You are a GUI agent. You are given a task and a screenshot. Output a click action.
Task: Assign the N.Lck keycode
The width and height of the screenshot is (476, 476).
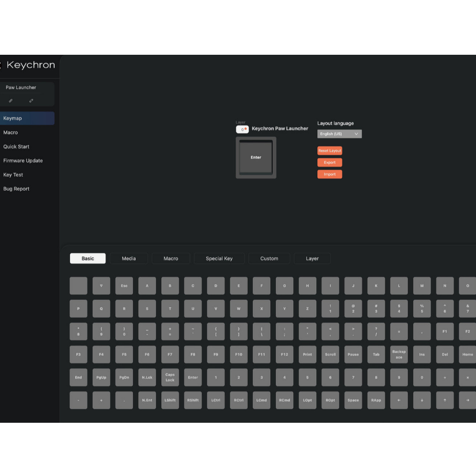pos(147,377)
